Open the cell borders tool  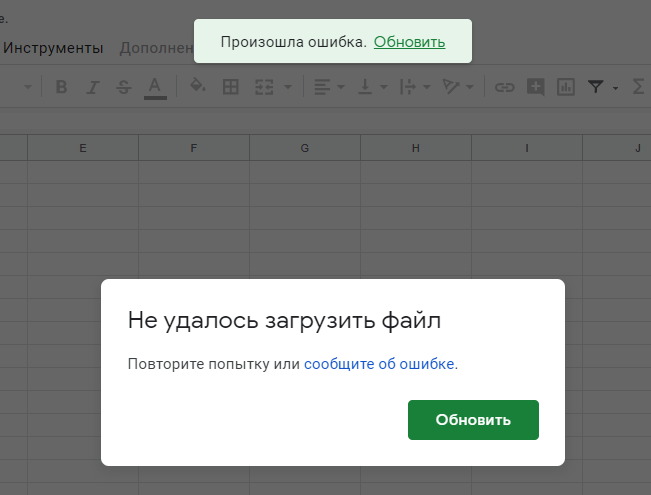230,87
